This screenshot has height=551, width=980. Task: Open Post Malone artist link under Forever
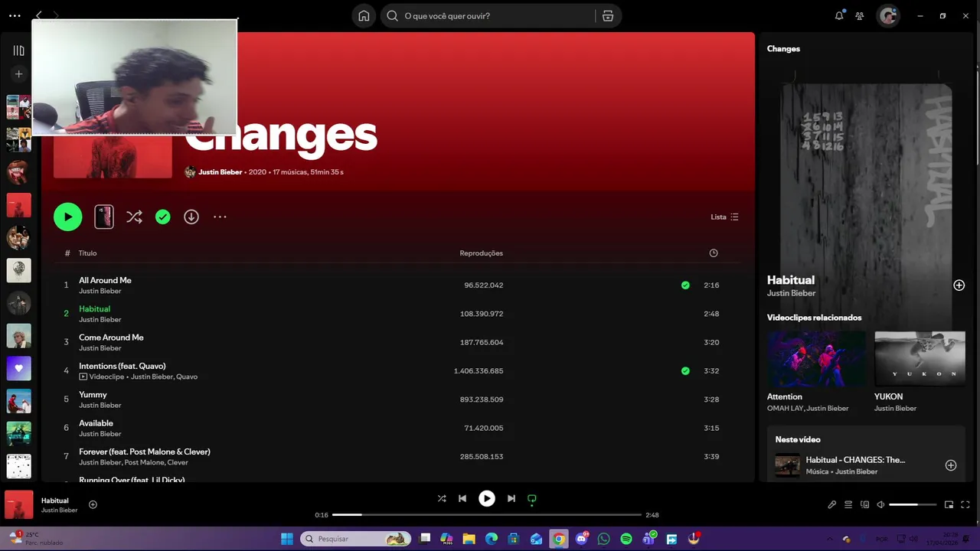(143, 462)
